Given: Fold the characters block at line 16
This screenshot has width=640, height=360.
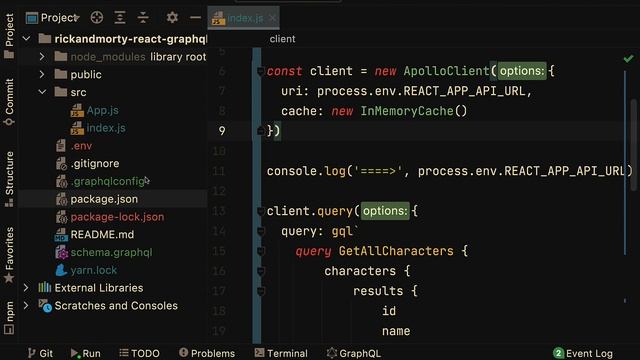Looking at the screenshot, I should coord(261,271).
